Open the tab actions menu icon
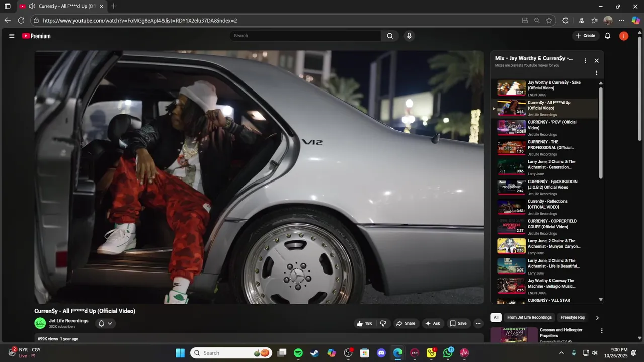Screen dimensions: 644x362 tap(8, 6)
